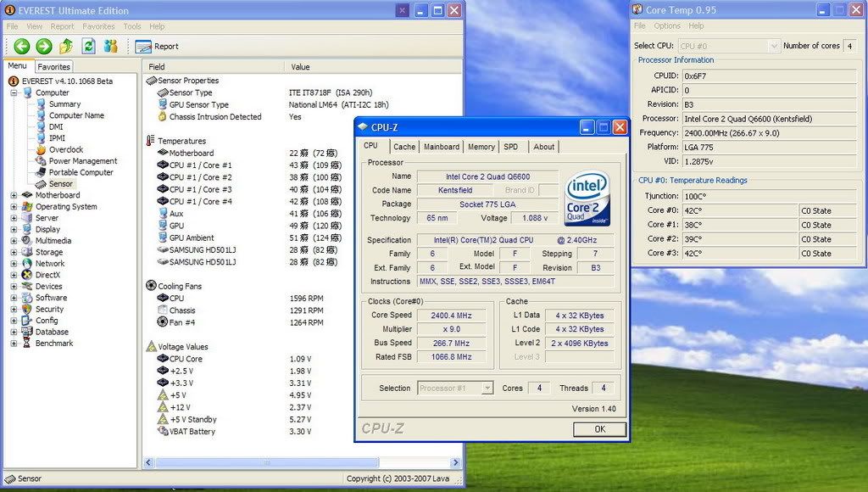Switch to the Favorites tab in EVEREST
The height and width of the screenshot is (492, 868).
coord(53,66)
